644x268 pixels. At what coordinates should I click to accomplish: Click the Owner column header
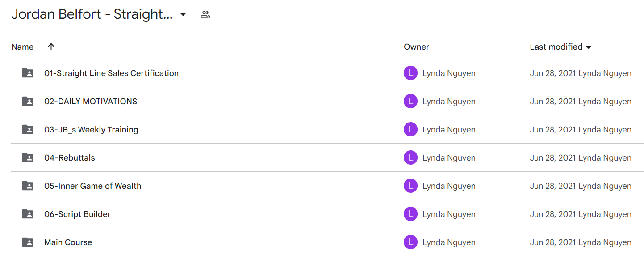point(416,47)
